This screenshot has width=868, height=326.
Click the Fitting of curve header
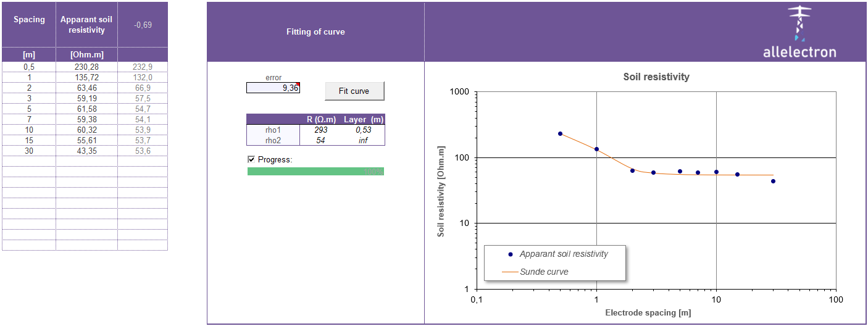[x=315, y=31]
